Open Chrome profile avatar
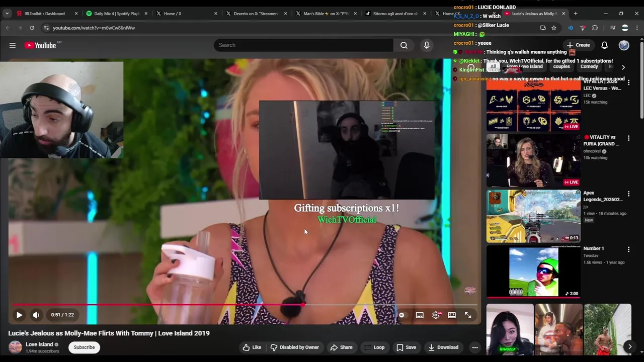644x362 pixels. point(625,28)
